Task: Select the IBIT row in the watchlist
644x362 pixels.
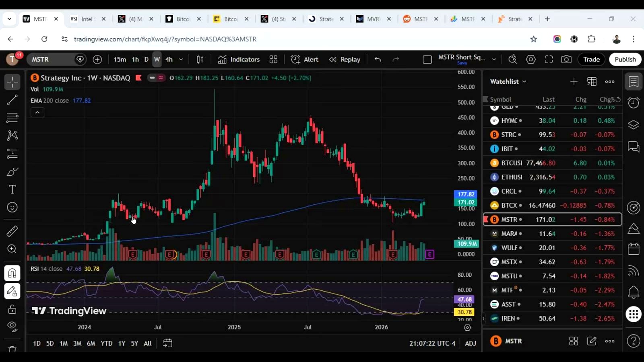Action: (x=552, y=149)
